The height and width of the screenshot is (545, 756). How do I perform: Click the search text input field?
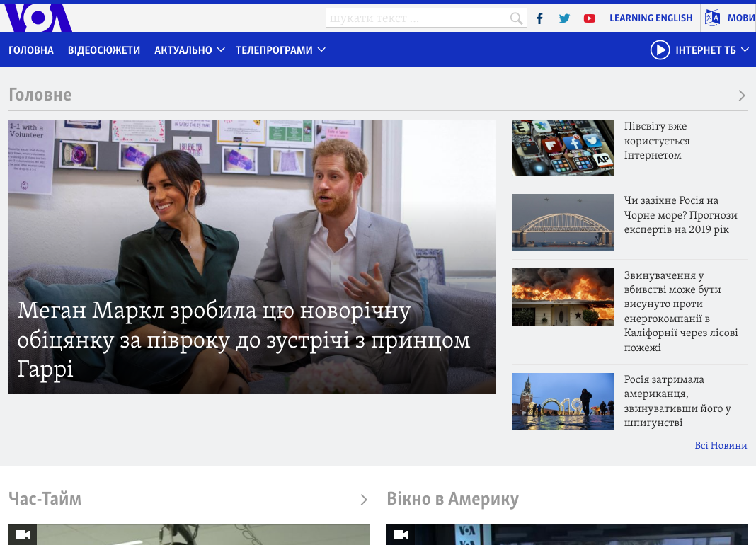418,18
